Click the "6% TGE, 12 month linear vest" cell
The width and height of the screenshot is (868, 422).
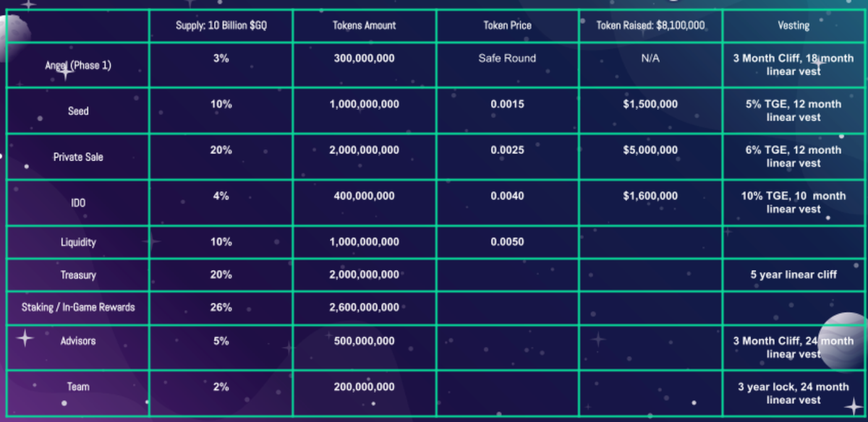(x=793, y=157)
